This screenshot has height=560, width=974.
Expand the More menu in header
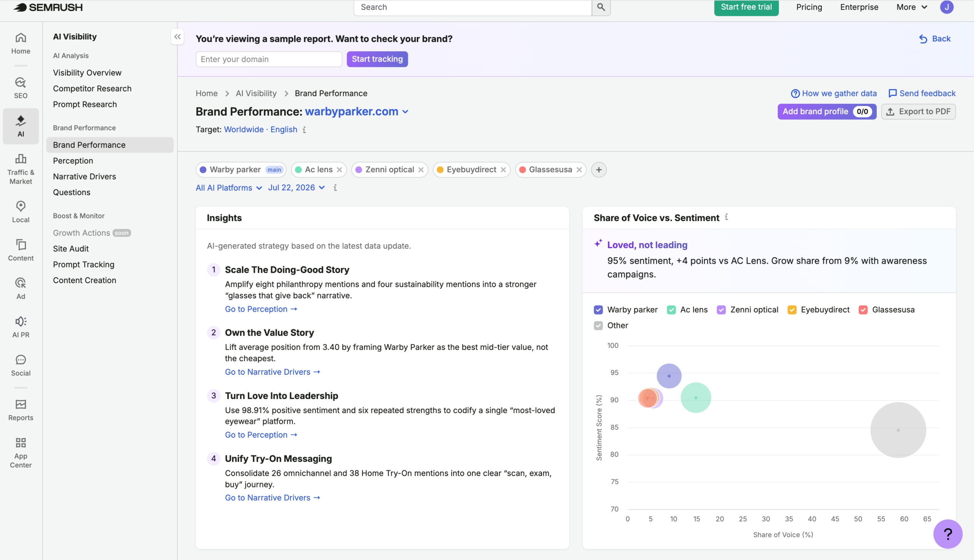[x=912, y=7]
